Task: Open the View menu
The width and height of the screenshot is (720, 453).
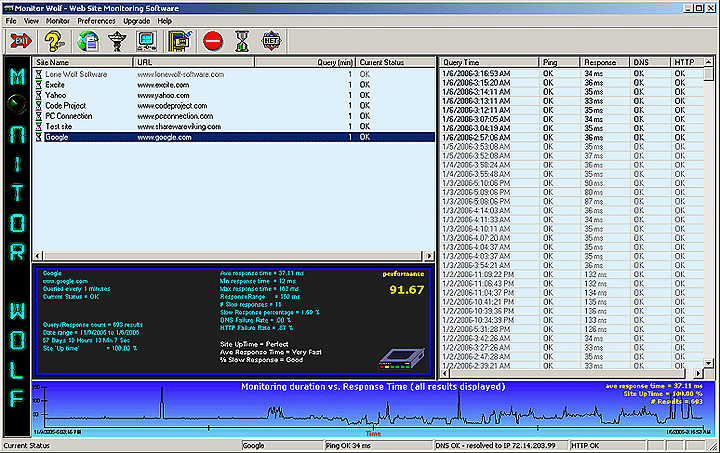Action: coord(31,21)
